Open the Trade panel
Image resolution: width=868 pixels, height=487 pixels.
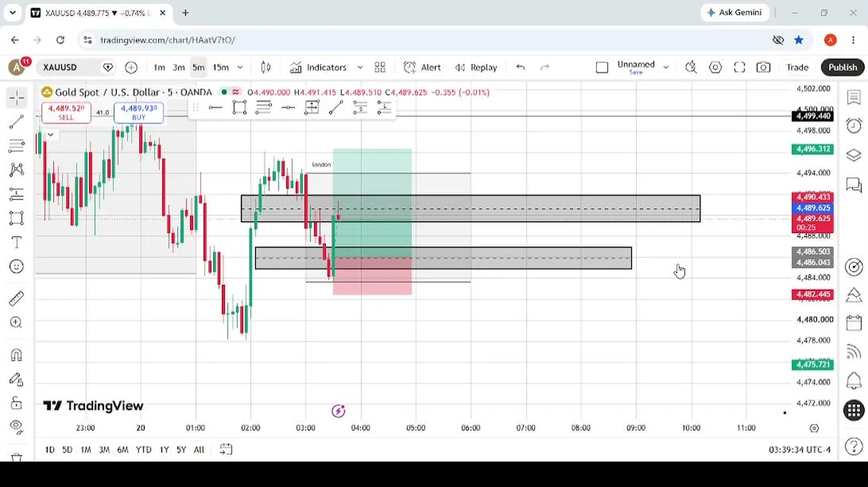797,67
